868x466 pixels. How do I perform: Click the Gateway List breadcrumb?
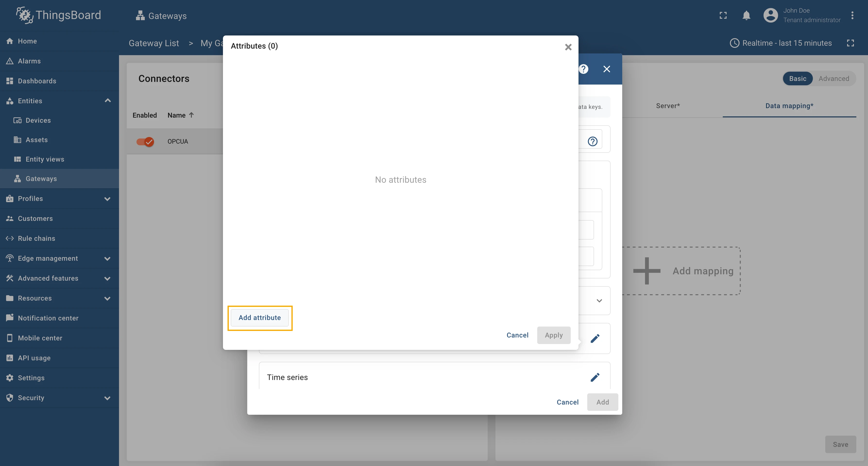pos(154,43)
